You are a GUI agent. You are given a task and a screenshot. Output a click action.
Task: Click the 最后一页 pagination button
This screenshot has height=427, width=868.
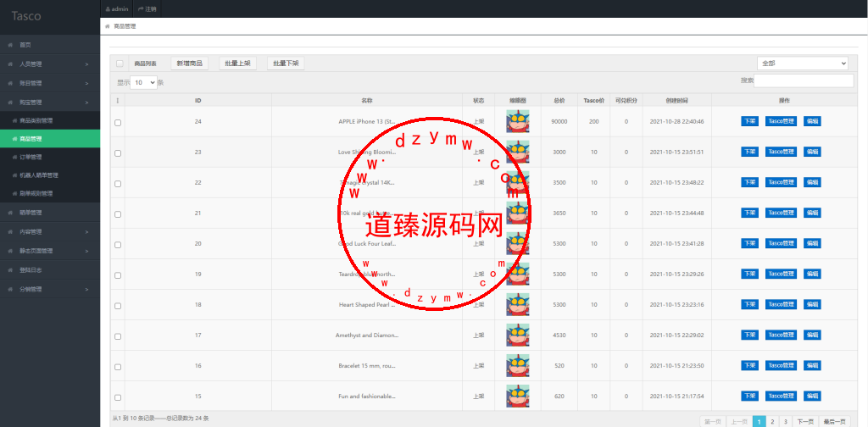coord(834,421)
